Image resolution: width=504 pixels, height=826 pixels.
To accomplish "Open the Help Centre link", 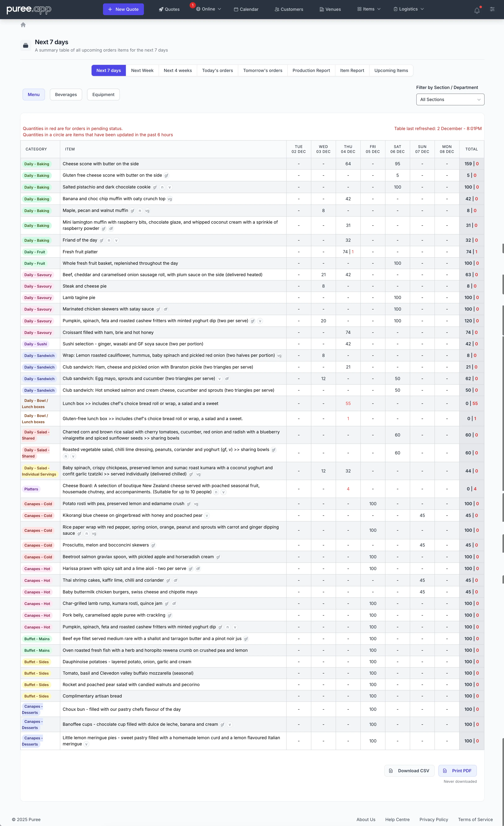I will click(397, 819).
